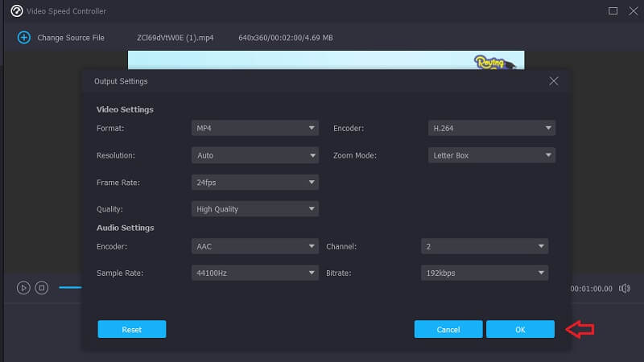This screenshot has width=644, height=362.
Task: Open the Sample Rate dropdown showing 44100Hz
Action: click(255, 274)
